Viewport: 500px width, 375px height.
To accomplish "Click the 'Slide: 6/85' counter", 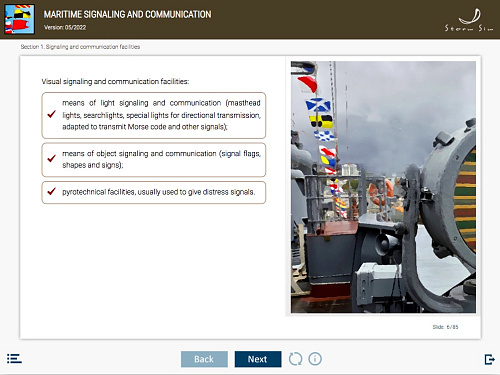I will point(445,327).
